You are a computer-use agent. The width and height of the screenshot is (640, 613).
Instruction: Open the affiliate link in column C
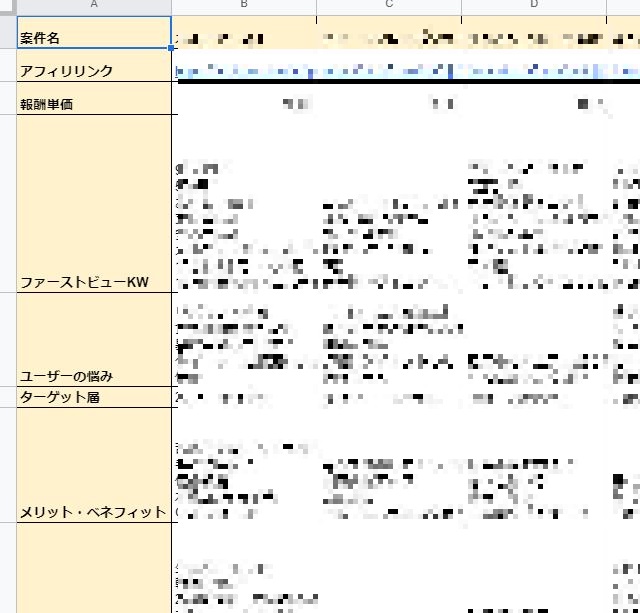tap(388, 71)
